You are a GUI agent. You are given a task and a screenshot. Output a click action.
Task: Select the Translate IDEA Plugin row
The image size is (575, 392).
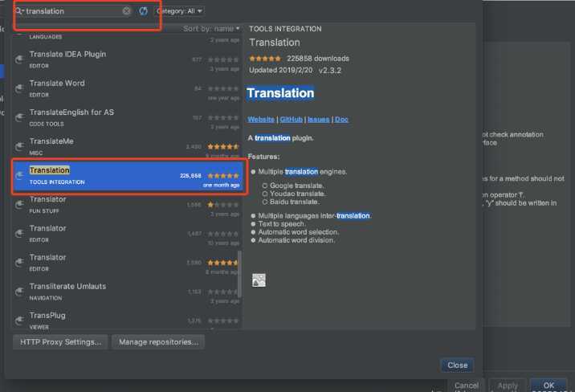click(127, 59)
